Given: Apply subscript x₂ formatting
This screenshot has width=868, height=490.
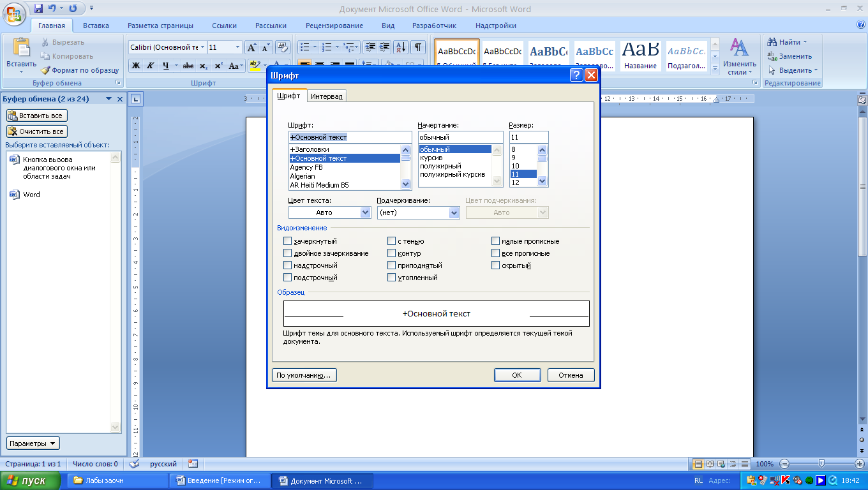Looking at the screenshot, I should click(203, 66).
